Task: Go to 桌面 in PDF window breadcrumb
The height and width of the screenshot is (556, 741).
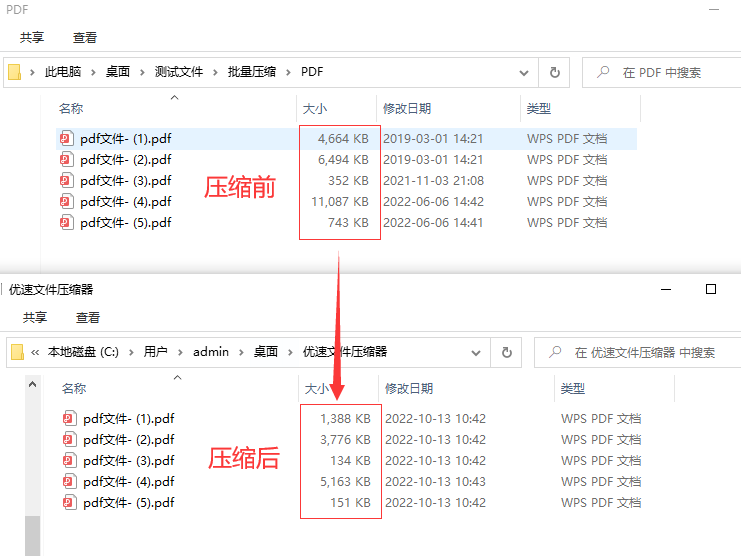Action: pyautogui.click(x=118, y=72)
